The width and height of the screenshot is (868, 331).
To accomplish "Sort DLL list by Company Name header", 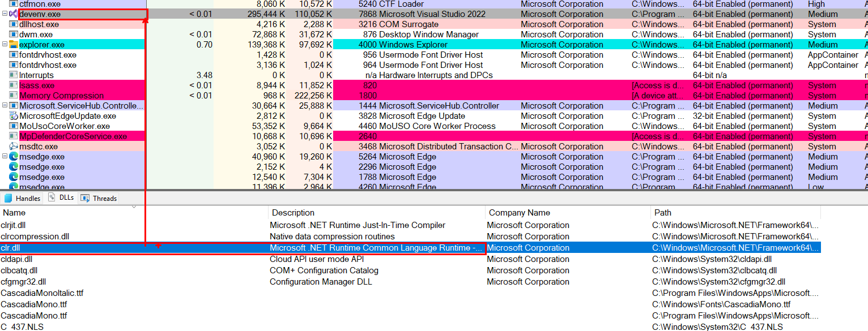I will pos(519,213).
